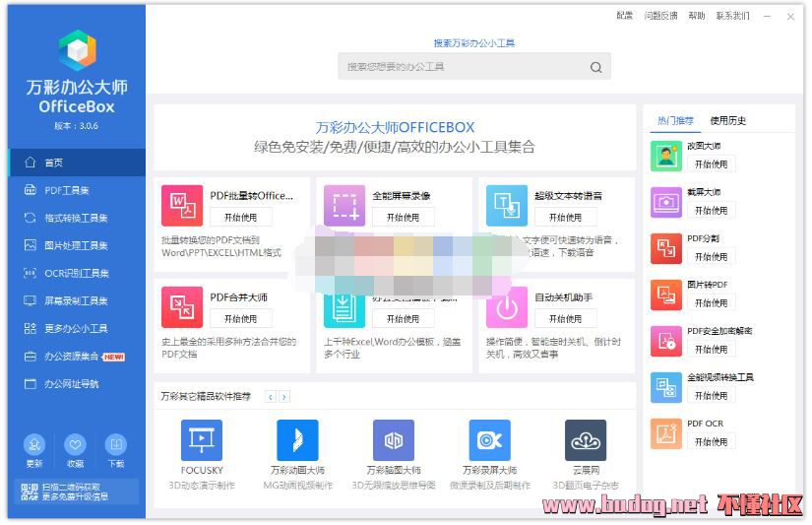
Task: Click the search magnifier icon
Action: point(596,67)
